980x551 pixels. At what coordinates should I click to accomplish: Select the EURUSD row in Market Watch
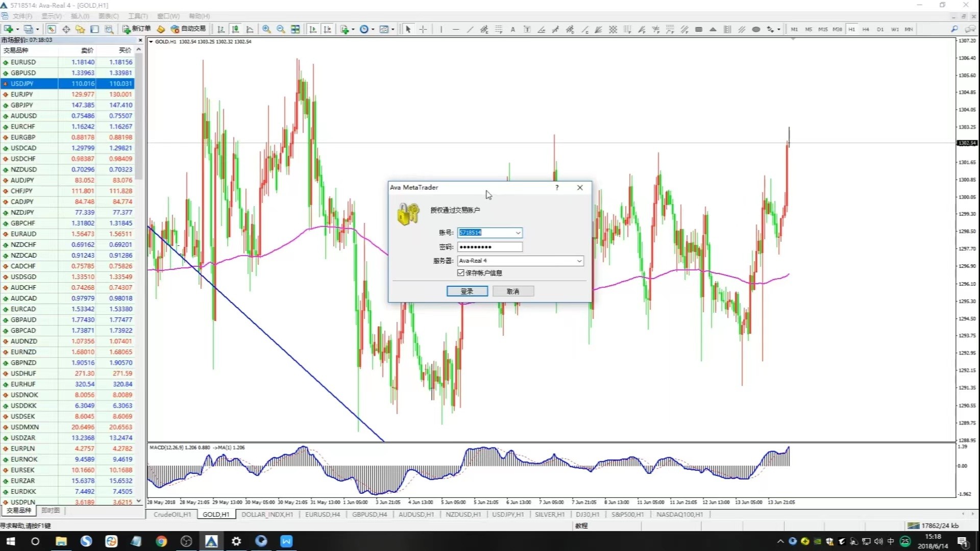(x=67, y=62)
